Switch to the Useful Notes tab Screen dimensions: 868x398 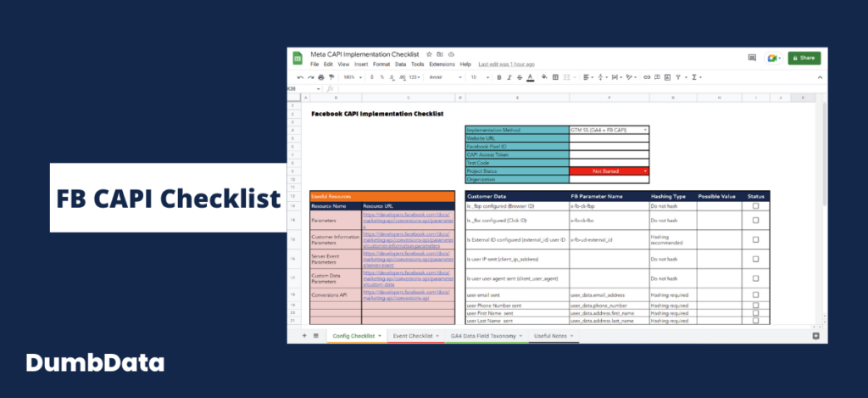pyautogui.click(x=554, y=336)
